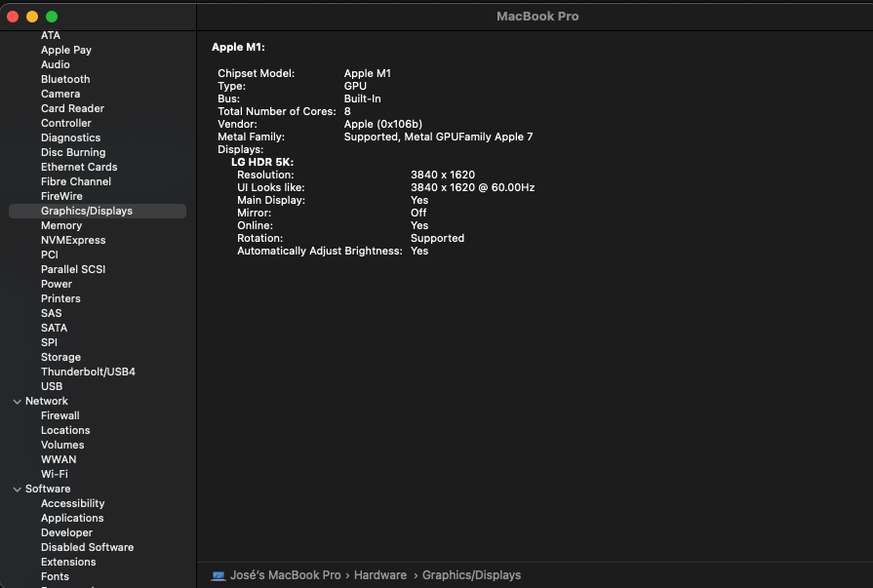Select Locations under Network
873x588 pixels.
click(x=65, y=430)
